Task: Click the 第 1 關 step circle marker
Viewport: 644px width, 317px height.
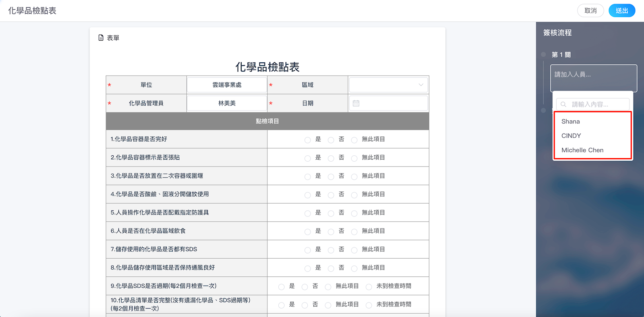Action: pyautogui.click(x=543, y=55)
